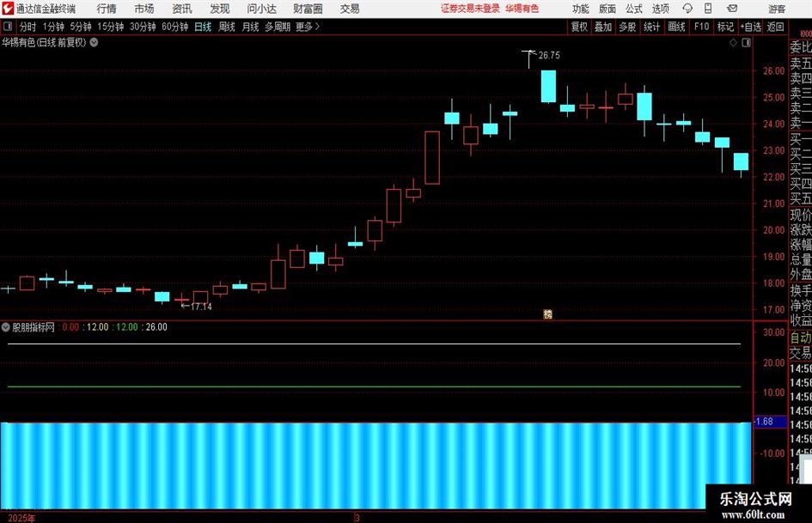This screenshot has width=812, height=523.
Task: Open the mobile phone icon in title bar
Action: (x=708, y=9)
